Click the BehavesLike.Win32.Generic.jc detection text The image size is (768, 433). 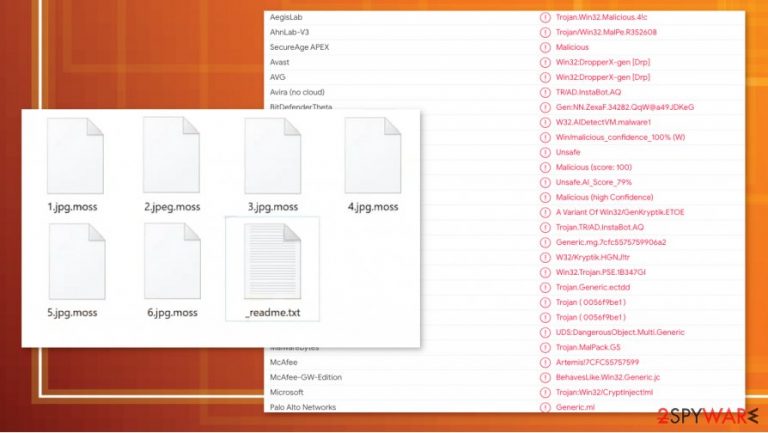(x=608, y=377)
